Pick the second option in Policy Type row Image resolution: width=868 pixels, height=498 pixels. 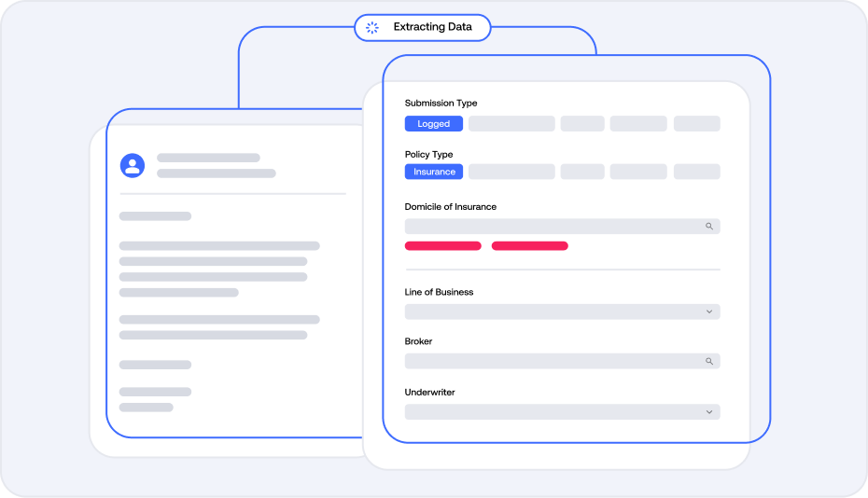[511, 172]
